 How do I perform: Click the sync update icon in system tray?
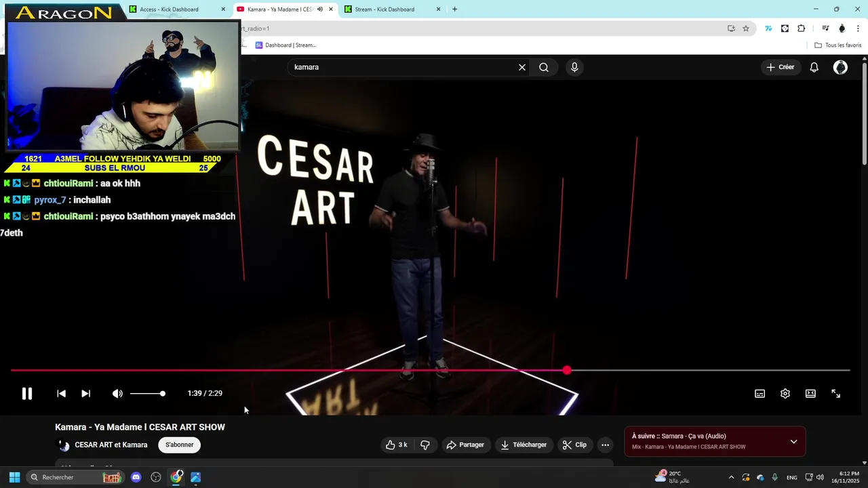(x=746, y=477)
